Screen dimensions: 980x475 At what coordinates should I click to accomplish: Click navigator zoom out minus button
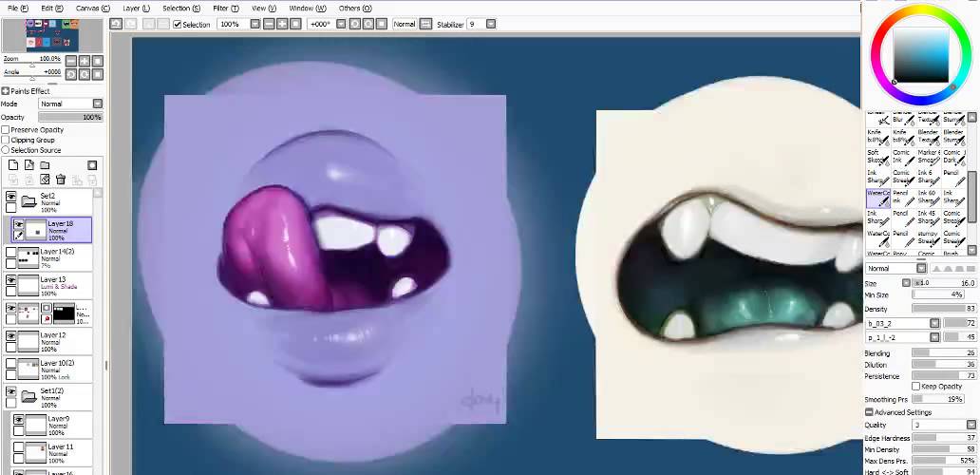point(70,61)
